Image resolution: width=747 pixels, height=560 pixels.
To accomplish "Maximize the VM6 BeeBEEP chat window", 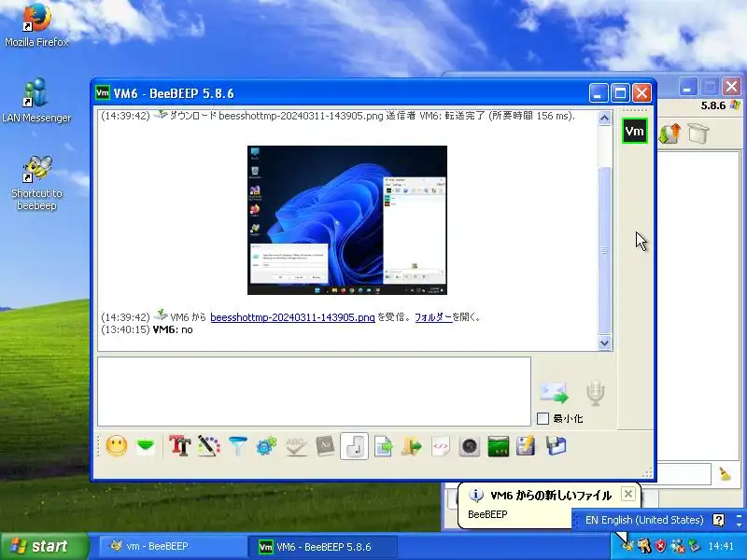I will (x=620, y=92).
